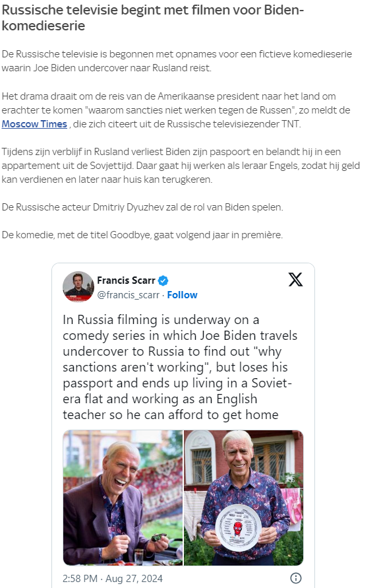
Task: Click the sentence mentioning Dmitriy Dyuzhev
Action: [x=142, y=207]
